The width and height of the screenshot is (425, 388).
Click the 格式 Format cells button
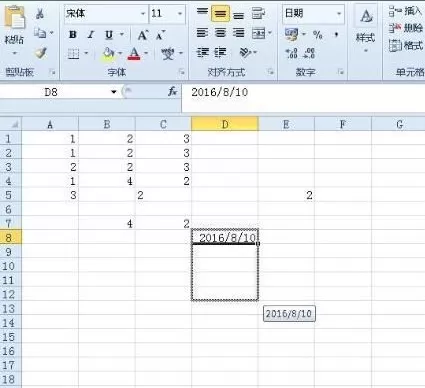pos(406,45)
